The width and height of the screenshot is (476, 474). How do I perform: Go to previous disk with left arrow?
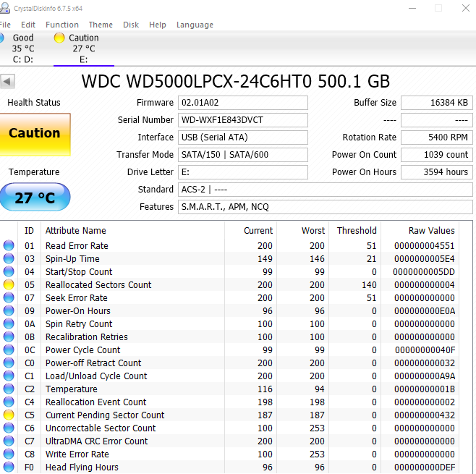[x=7, y=81]
